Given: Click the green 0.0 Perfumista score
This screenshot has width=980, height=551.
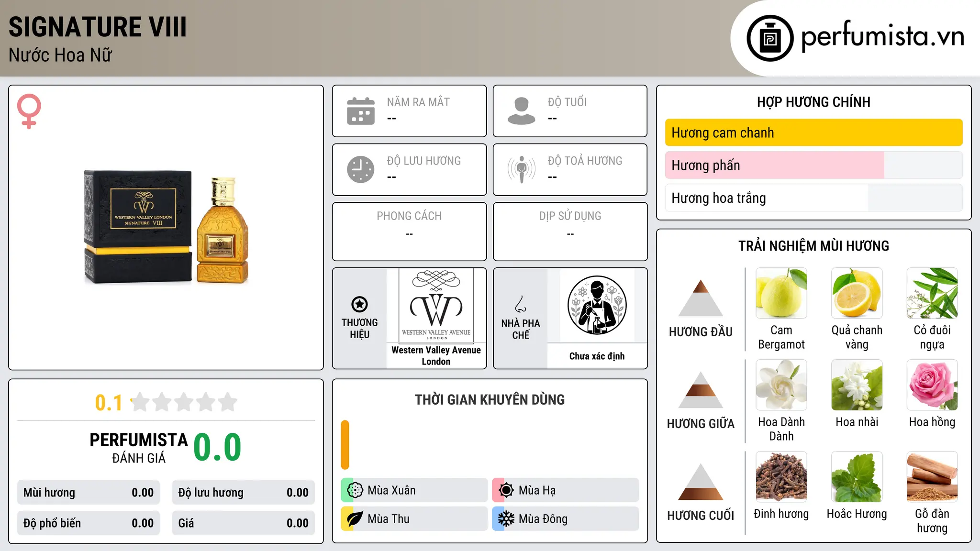Looking at the screenshot, I should point(217,447).
